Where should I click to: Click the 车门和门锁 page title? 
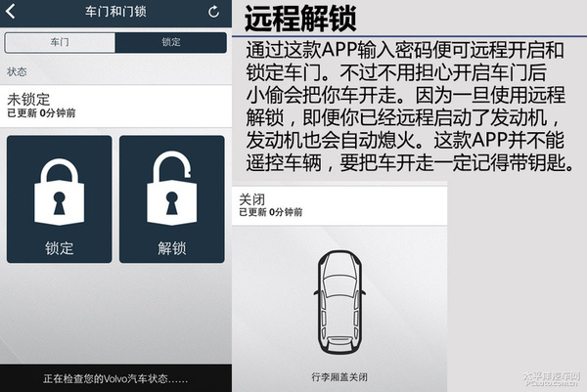click(x=115, y=12)
